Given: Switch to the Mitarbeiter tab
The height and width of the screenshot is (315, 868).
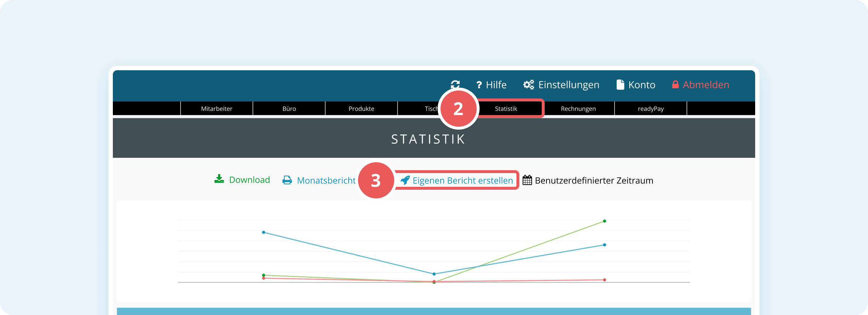Looking at the screenshot, I should pos(217,108).
